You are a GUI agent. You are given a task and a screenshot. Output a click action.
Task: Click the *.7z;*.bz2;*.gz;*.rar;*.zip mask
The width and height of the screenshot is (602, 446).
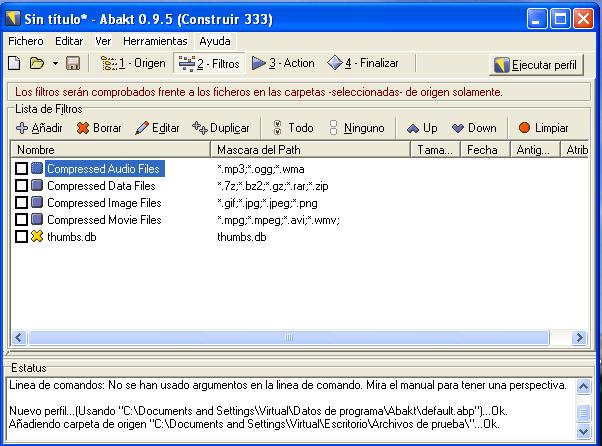pos(273,186)
